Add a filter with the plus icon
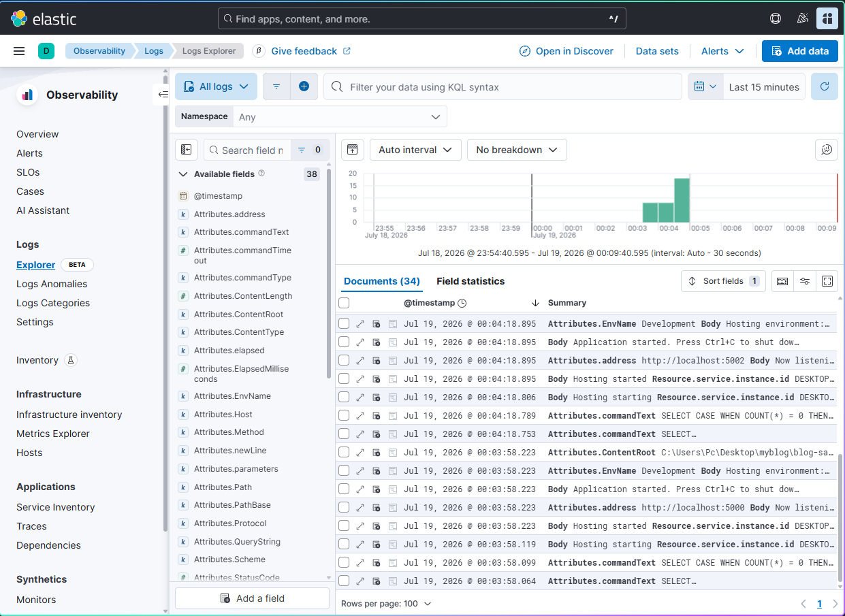Viewport: 845px width, 616px height. pos(304,86)
